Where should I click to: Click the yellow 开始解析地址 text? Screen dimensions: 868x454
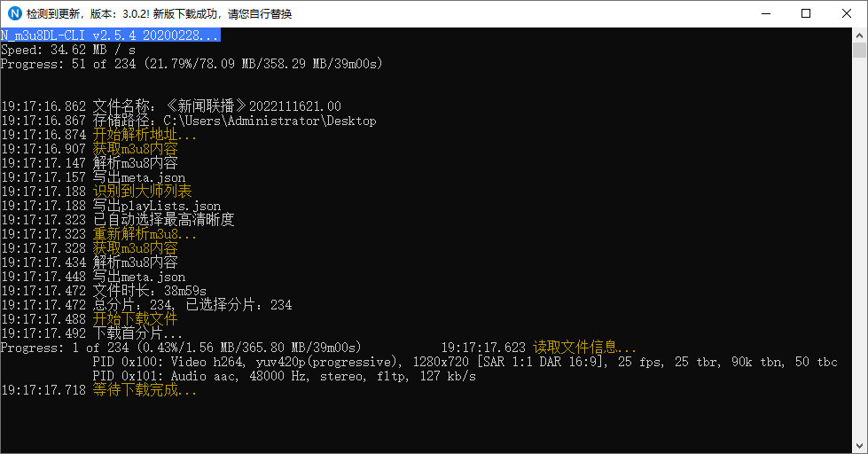point(145,135)
